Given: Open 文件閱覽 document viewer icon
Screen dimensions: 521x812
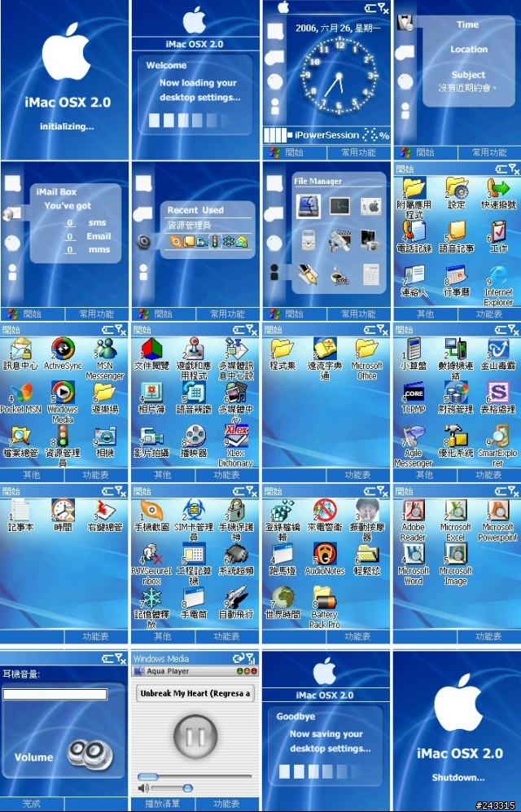Looking at the screenshot, I should 151,349.
